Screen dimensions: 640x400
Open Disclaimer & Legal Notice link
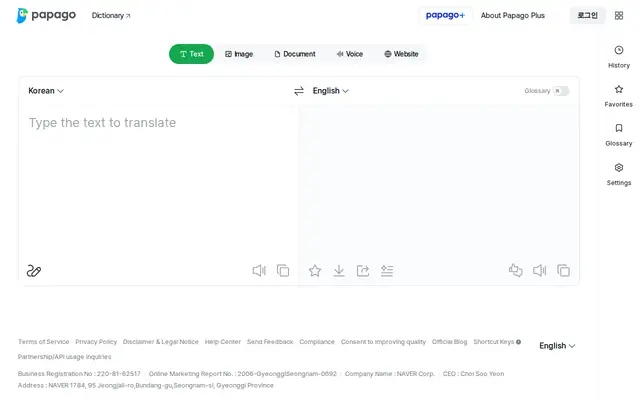click(160, 342)
